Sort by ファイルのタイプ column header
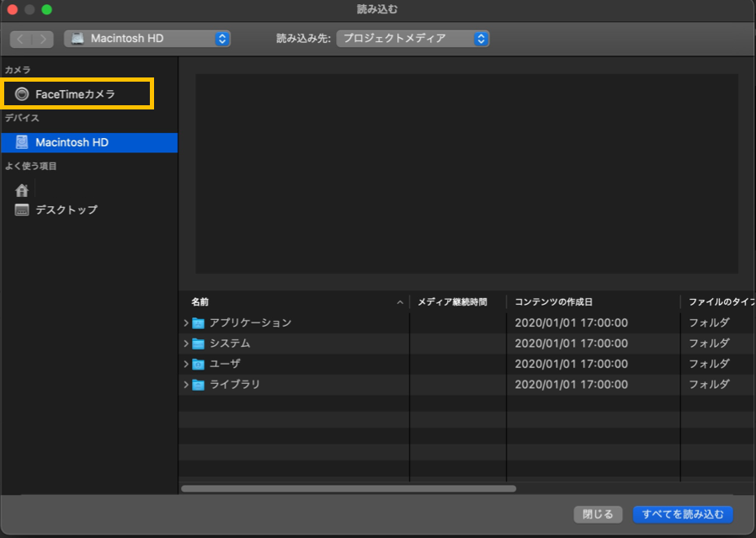This screenshot has width=756, height=538. 721,301
